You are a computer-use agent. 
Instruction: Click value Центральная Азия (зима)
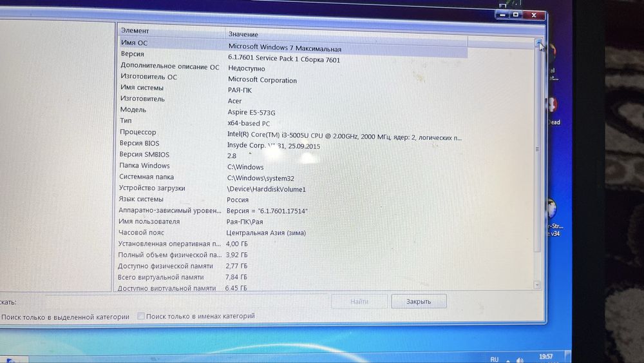(x=266, y=233)
